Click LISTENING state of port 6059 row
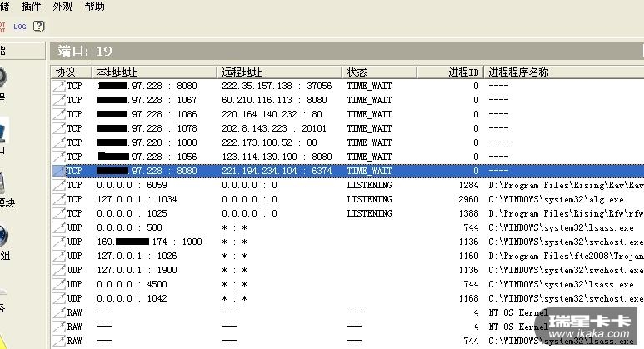644x349 pixels. point(369,185)
